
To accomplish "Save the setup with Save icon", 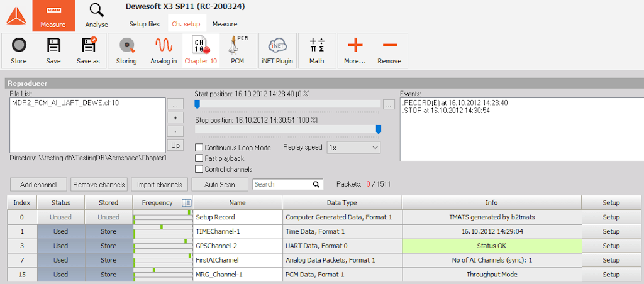I will pyautogui.click(x=53, y=45).
